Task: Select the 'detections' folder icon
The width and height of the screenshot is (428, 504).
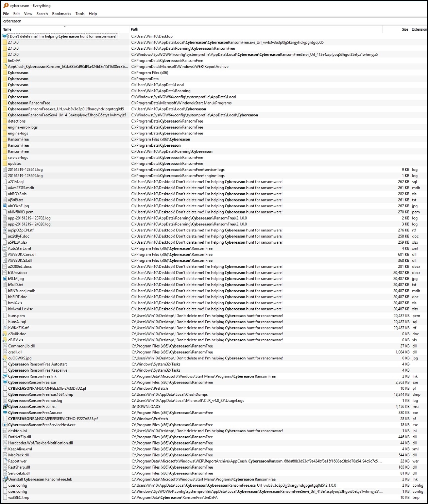Action: tap(5, 121)
